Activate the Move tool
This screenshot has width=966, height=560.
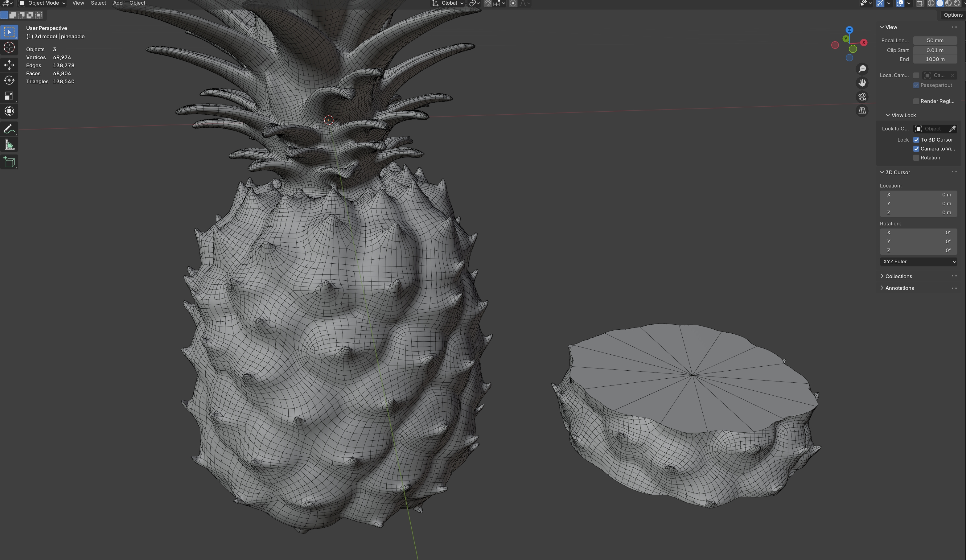pos(9,65)
